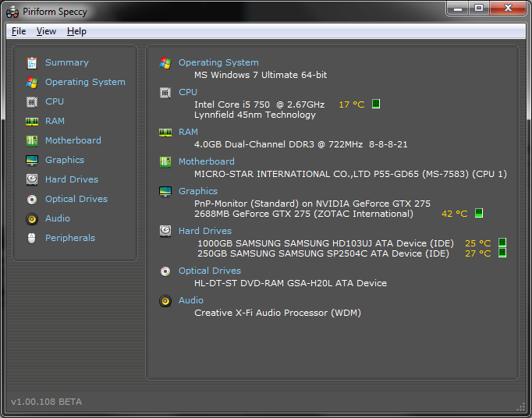The width and height of the screenshot is (532, 418).
Task: Click the Optical Drives heading in main panel
Action: tap(210, 271)
